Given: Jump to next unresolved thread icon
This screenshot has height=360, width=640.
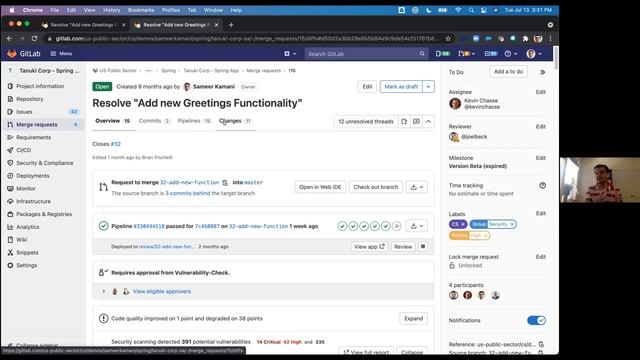Looking at the screenshot, I should coord(404,121).
